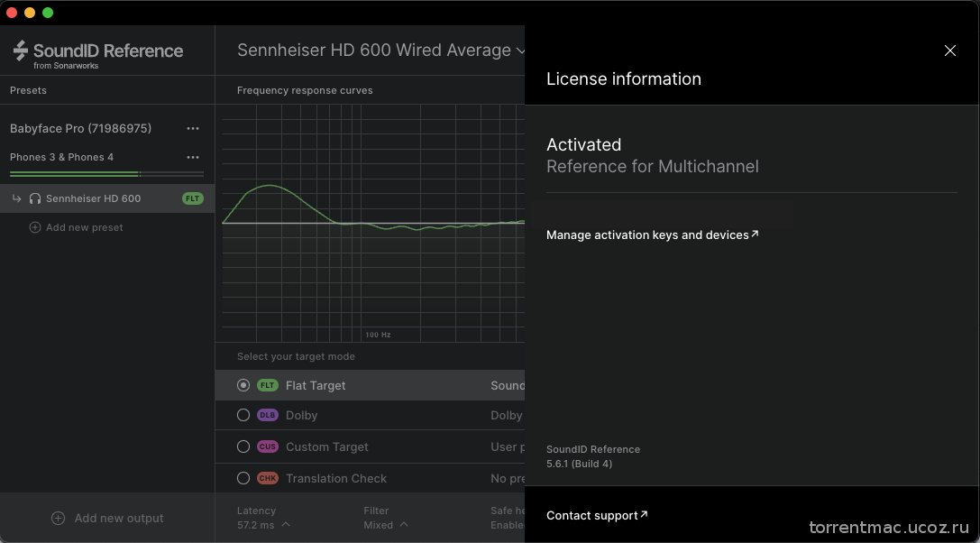Screen dimensions: 980x543
Task: Click the 100 Hz axis label
Action: pos(378,335)
